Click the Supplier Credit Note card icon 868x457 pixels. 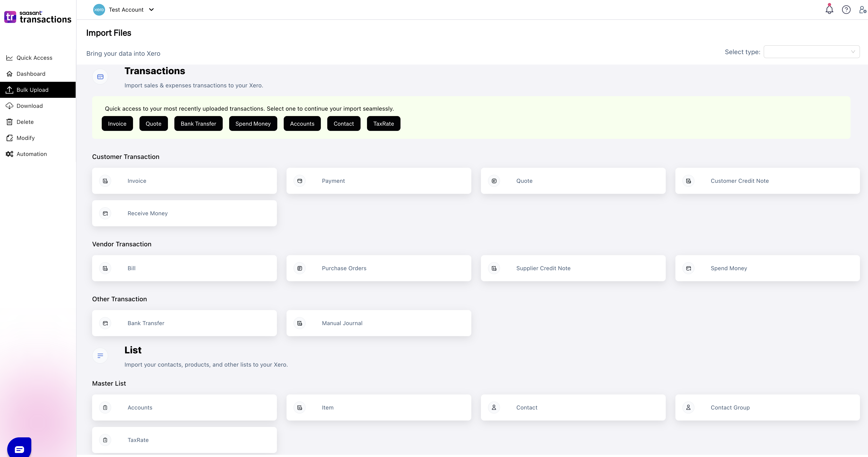(x=494, y=268)
